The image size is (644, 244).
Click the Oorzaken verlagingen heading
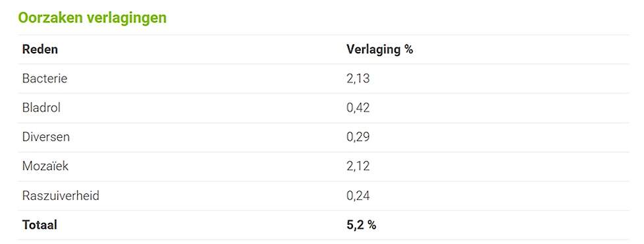tap(92, 18)
